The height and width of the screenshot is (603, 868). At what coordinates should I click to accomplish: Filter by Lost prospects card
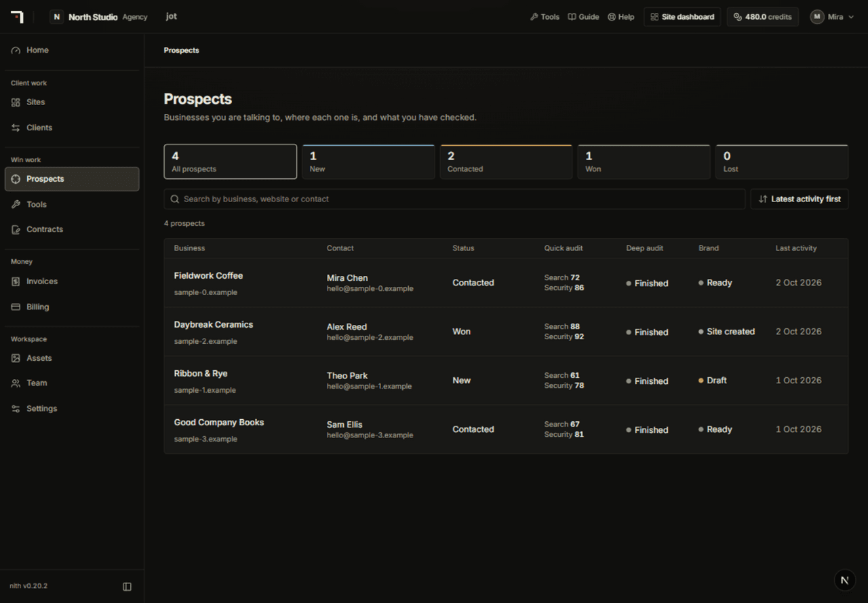782,161
